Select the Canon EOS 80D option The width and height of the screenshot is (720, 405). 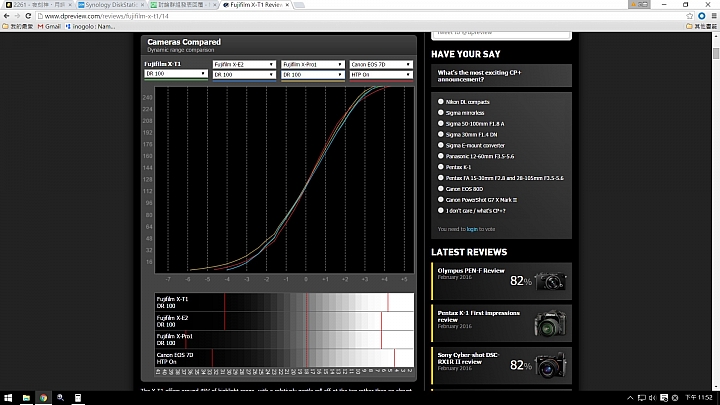pyautogui.click(x=441, y=189)
